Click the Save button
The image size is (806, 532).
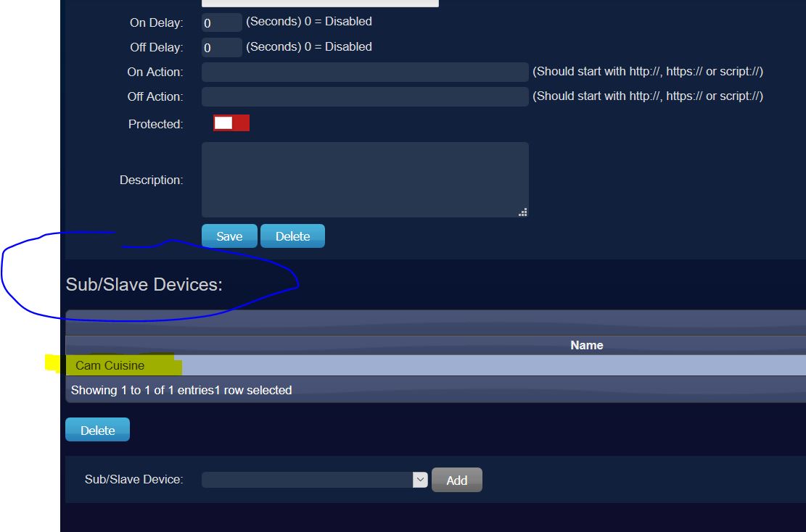click(229, 236)
